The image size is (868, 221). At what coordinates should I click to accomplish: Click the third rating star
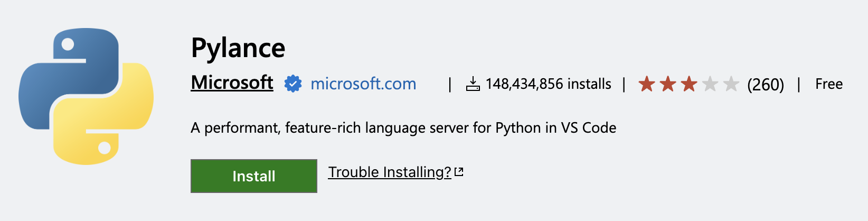689,84
